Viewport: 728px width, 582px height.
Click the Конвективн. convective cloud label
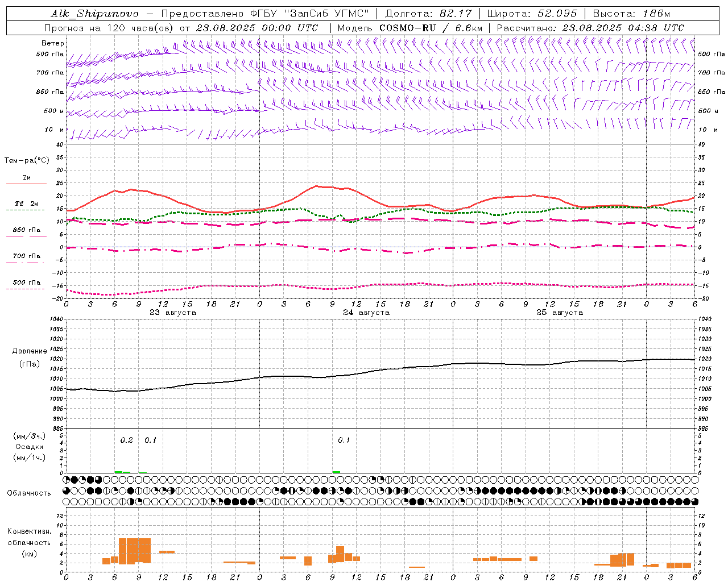point(29,531)
